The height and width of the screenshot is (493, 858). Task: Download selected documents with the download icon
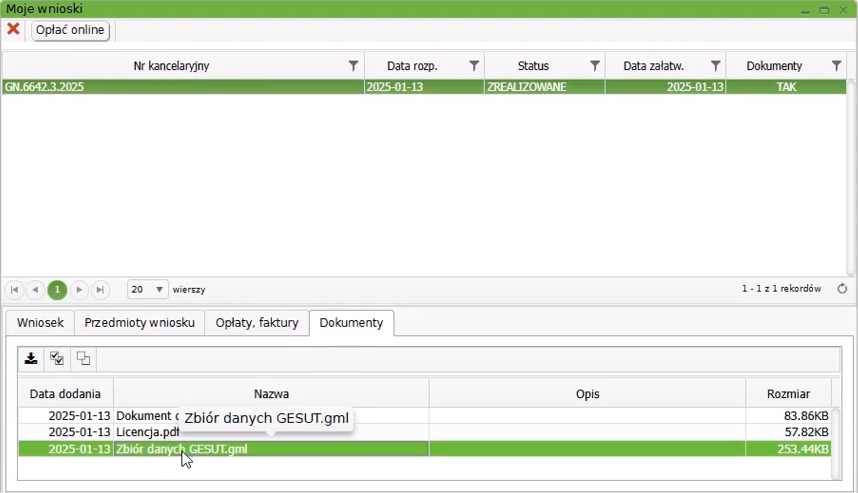(31, 359)
